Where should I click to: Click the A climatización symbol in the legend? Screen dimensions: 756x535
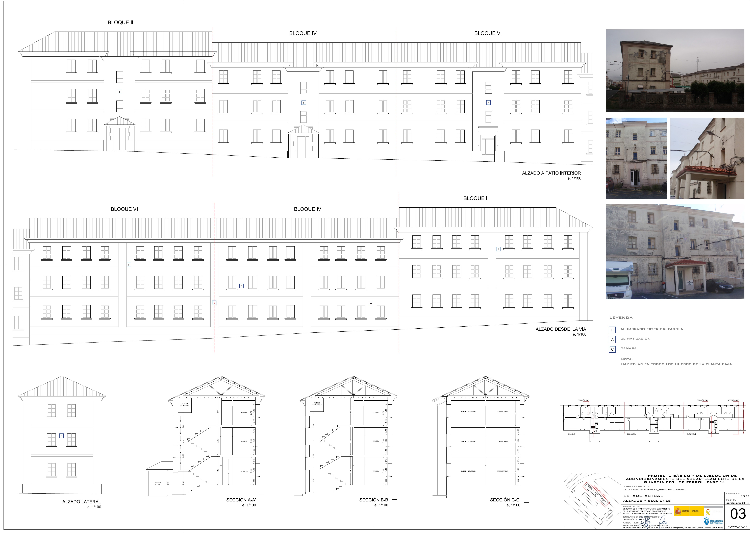pos(612,340)
